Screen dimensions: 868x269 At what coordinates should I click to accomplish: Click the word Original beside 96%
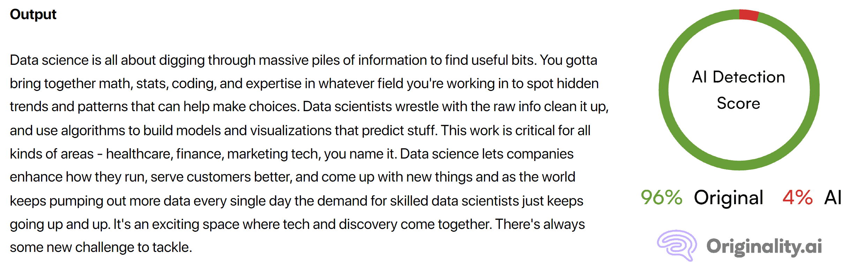[729, 198]
